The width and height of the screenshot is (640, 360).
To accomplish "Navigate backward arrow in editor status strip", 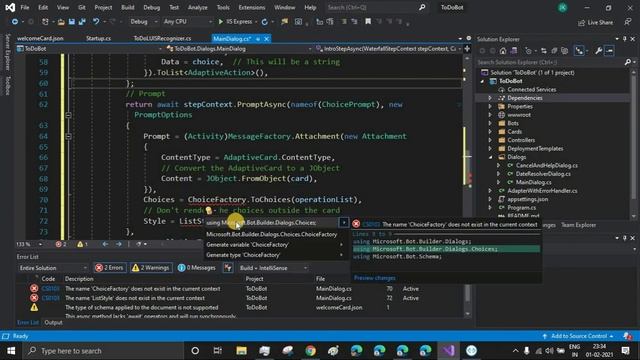I will tap(105, 244).
